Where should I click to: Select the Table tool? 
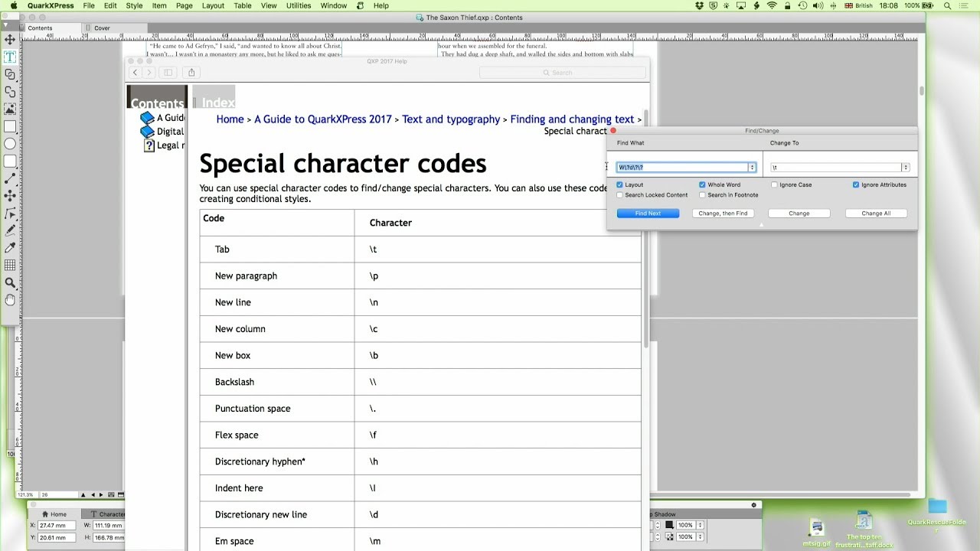[x=10, y=266]
